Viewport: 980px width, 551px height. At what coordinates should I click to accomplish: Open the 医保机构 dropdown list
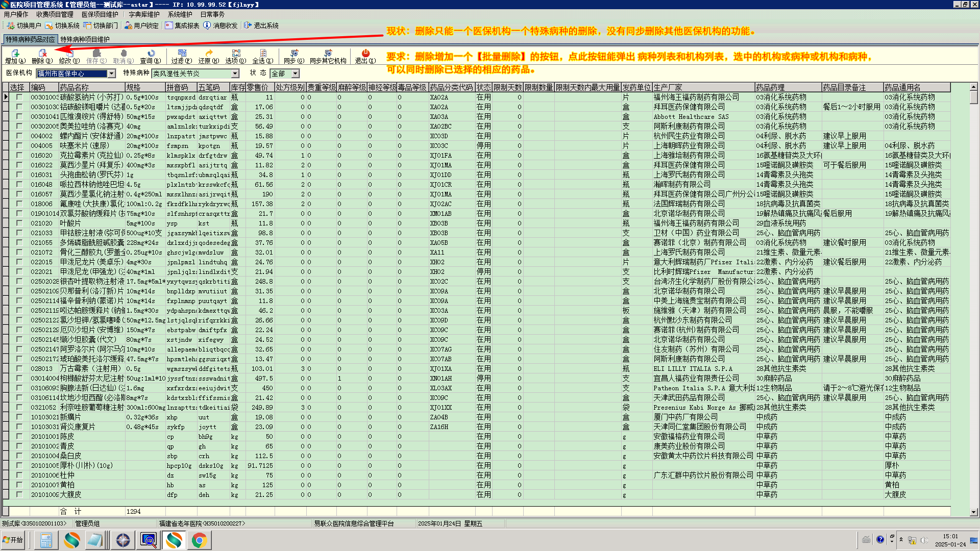pyautogui.click(x=111, y=74)
